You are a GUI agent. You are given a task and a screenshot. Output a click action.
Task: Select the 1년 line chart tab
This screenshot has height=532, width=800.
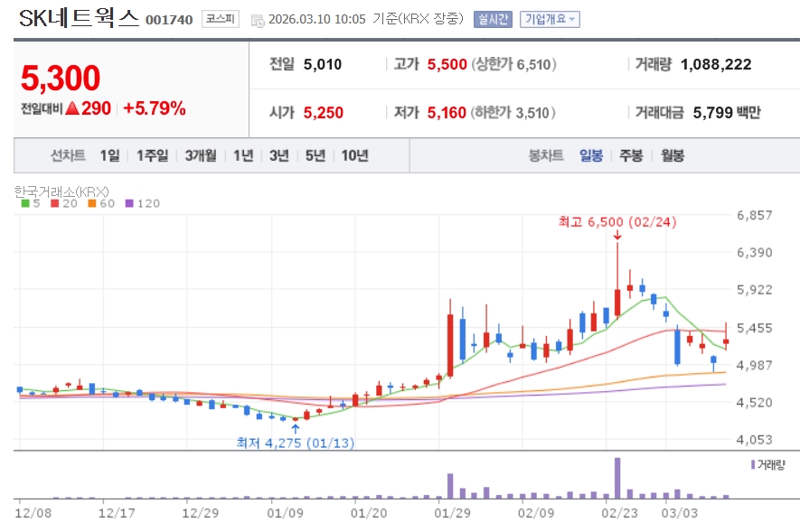[x=243, y=155]
